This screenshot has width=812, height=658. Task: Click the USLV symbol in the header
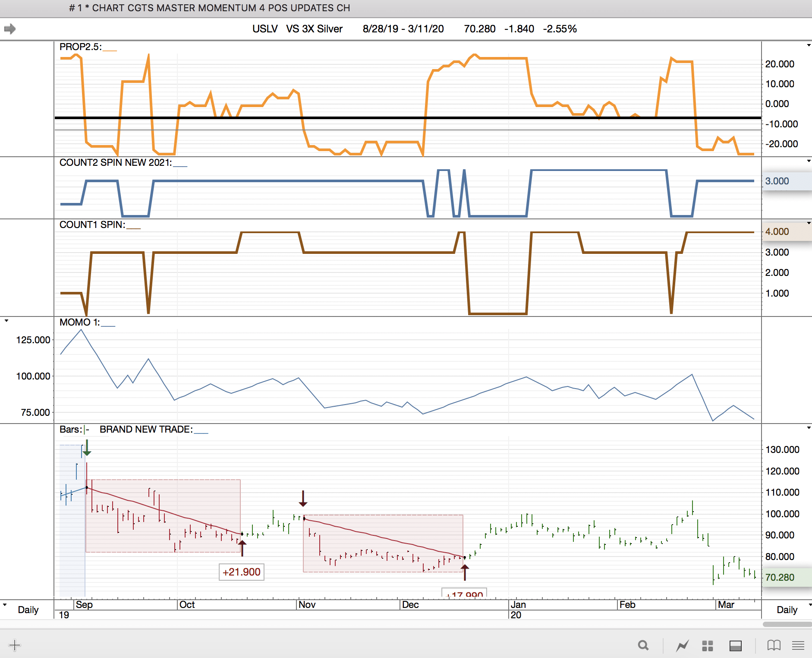(265, 29)
